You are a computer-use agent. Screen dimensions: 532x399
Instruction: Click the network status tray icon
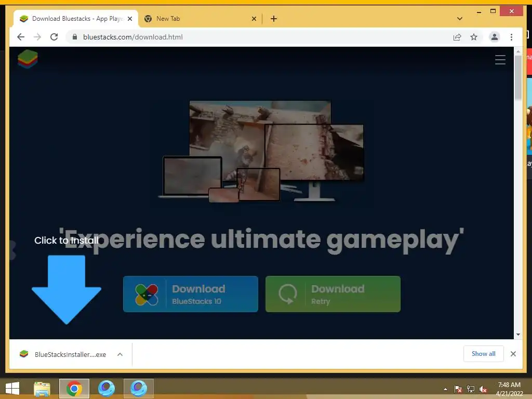click(471, 389)
